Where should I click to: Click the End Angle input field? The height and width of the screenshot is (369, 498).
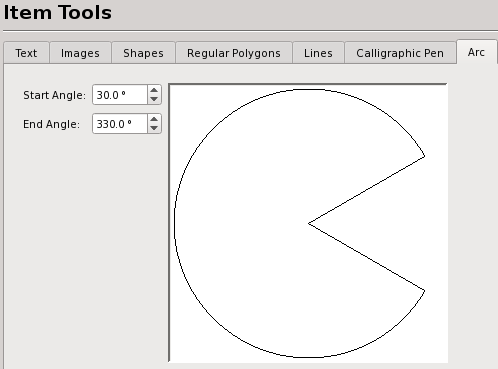(120, 124)
